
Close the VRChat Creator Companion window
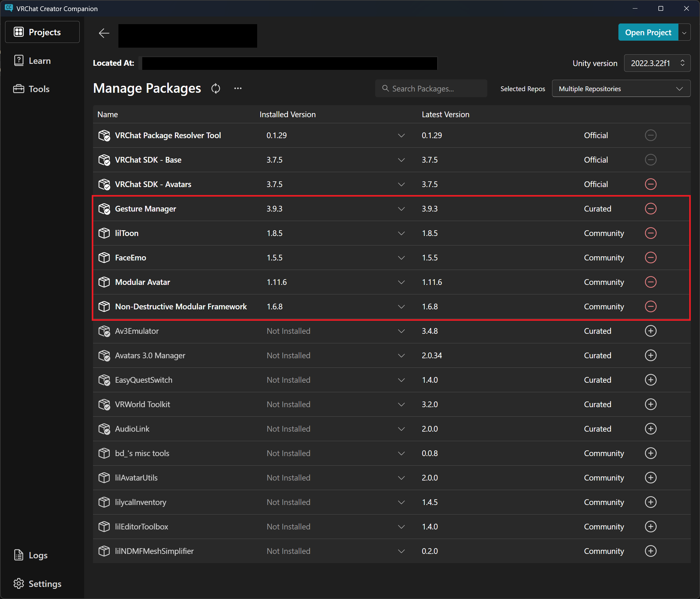point(686,8)
